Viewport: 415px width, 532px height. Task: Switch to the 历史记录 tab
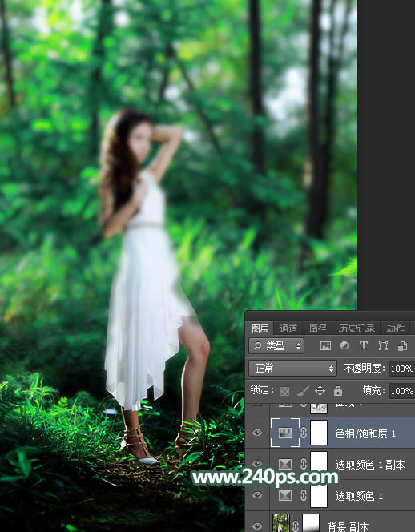click(x=357, y=328)
